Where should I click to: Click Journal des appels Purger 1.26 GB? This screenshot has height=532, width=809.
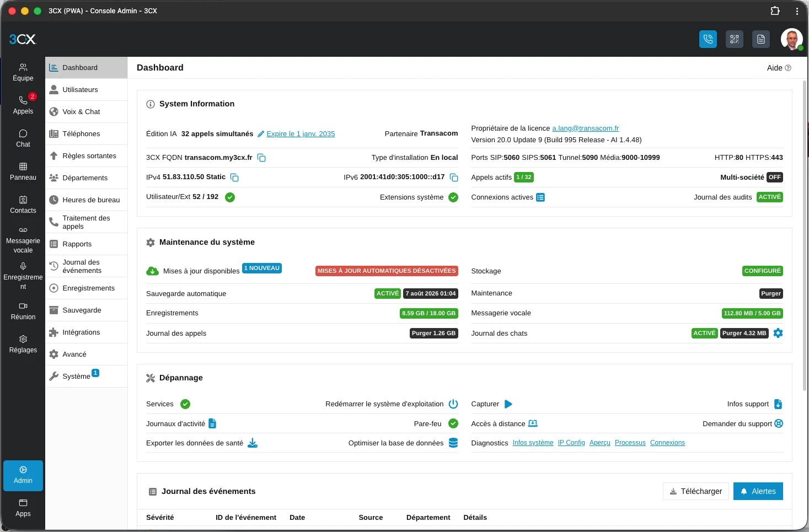434,333
